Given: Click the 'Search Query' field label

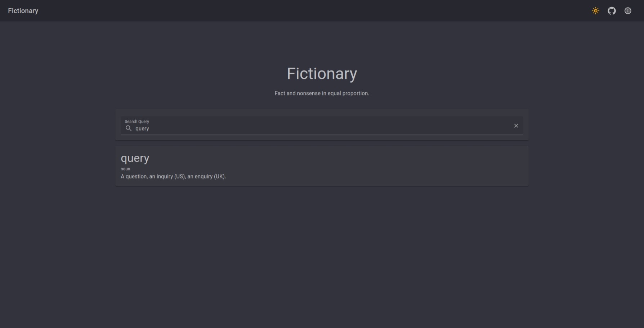Looking at the screenshot, I should click(137, 122).
